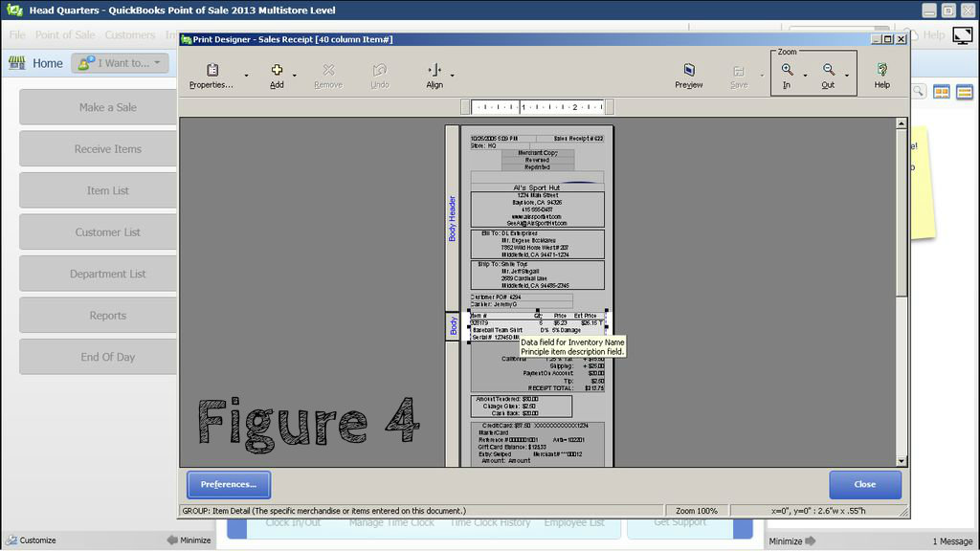Click the vertical scrollbar thumb in designer
The width and height of the screenshot is (980, 551).
coord(902,212)
